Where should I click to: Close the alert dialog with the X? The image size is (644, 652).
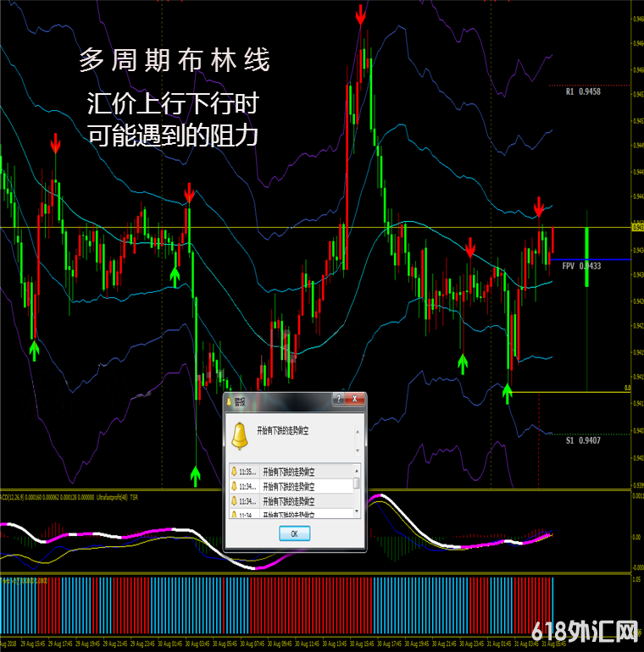[x=355, y=399]
